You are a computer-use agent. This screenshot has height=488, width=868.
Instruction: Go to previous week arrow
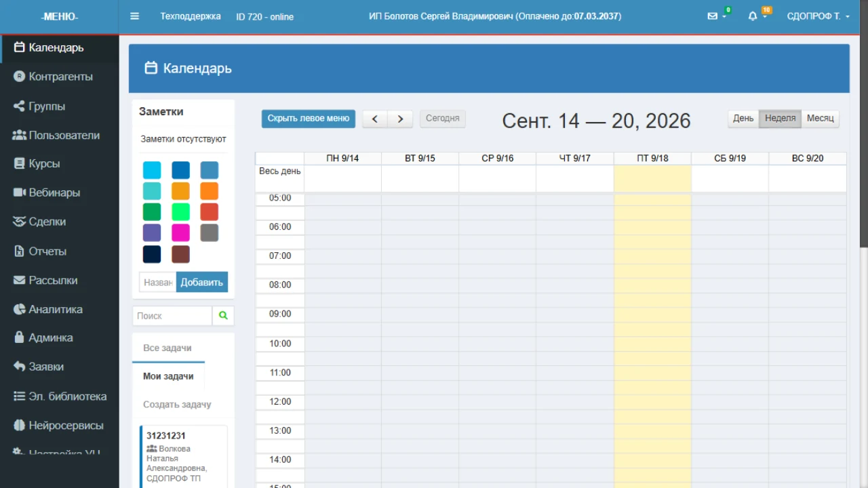375,119
